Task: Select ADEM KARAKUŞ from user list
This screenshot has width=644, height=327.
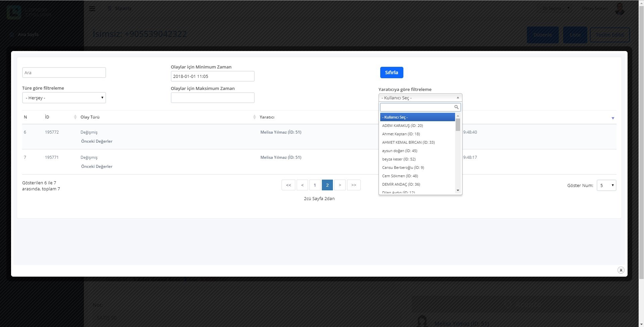Action: 402,126
